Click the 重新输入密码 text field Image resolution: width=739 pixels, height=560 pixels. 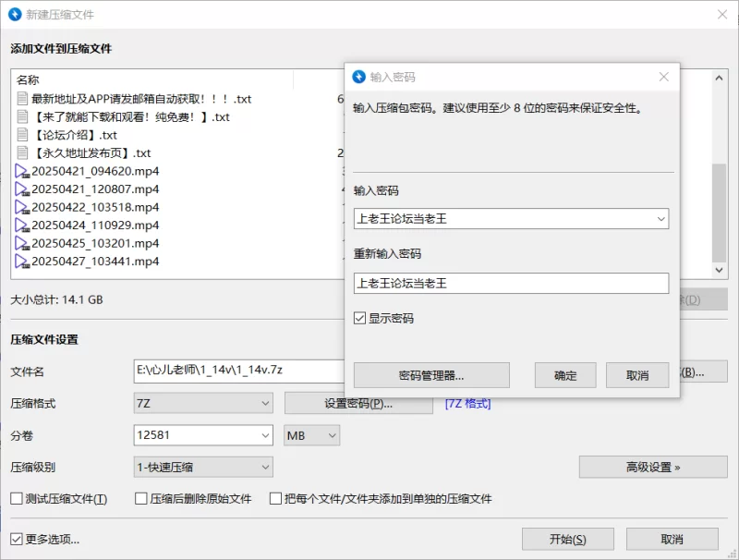pos(511,284)
